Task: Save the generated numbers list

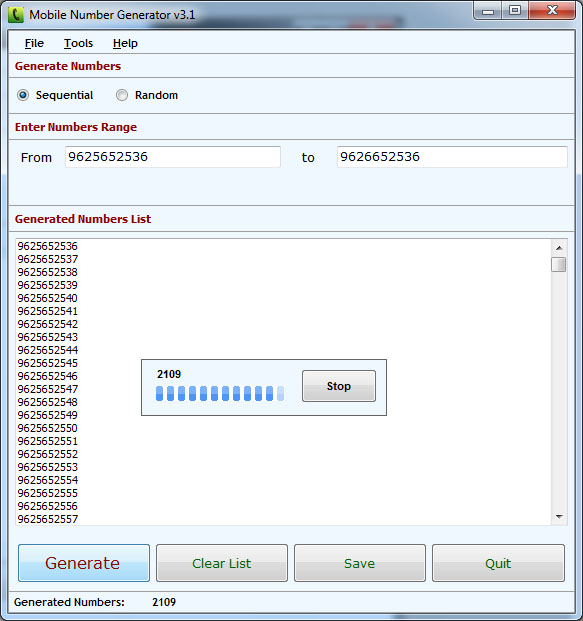Action: tap(360, 563)
